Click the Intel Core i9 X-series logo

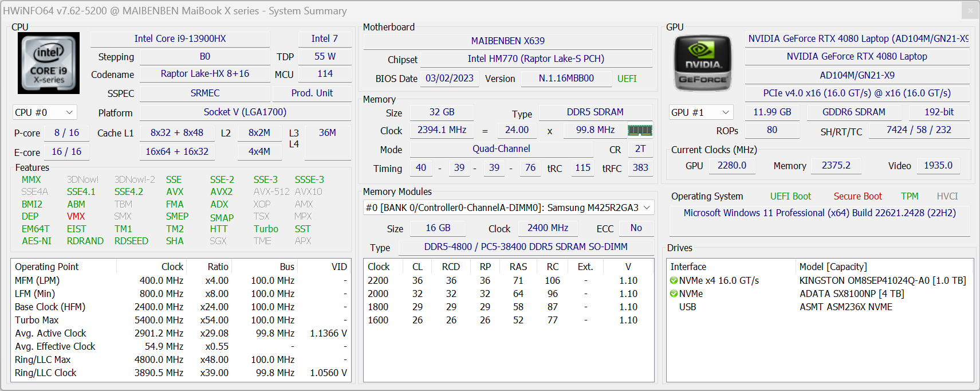(x=49, y=63)
